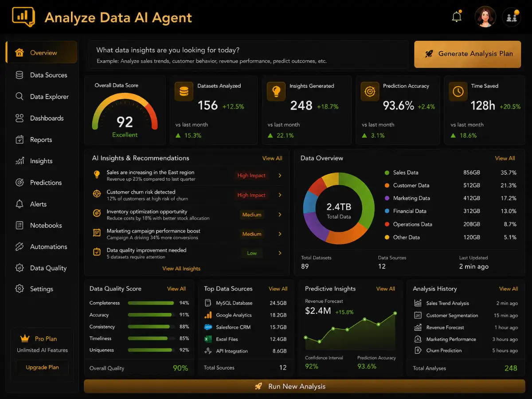Click the Data Quality gear icon
Image resolution: width=532 pixels, height=399 pixels.
tap(20, 268)
